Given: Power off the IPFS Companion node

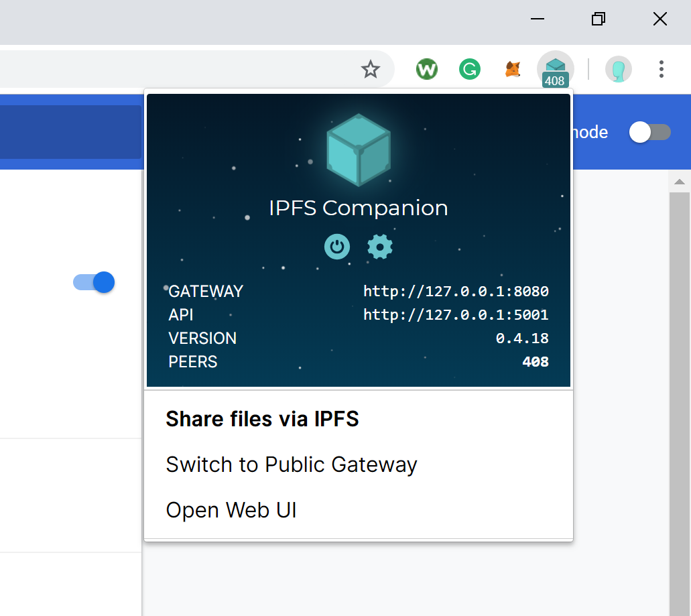Looking at the screenshot, I should 337,247.
